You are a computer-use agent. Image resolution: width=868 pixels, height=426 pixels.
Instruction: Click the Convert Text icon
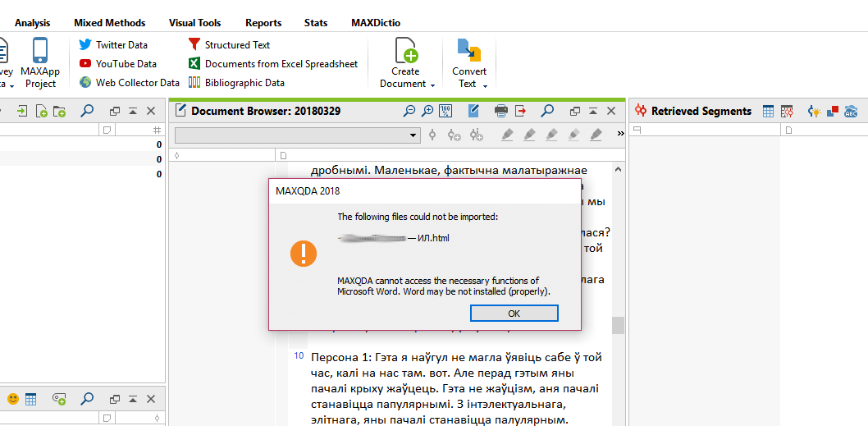[469, 50]
